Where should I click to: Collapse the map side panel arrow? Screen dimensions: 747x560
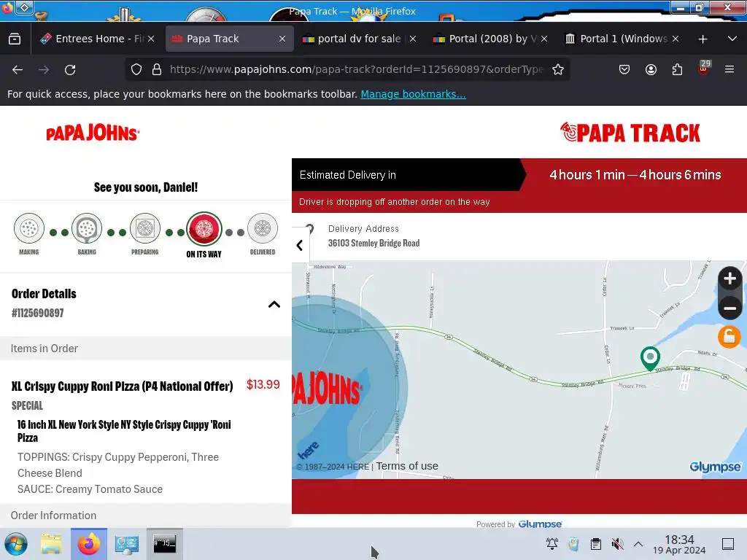click(300, 245)
